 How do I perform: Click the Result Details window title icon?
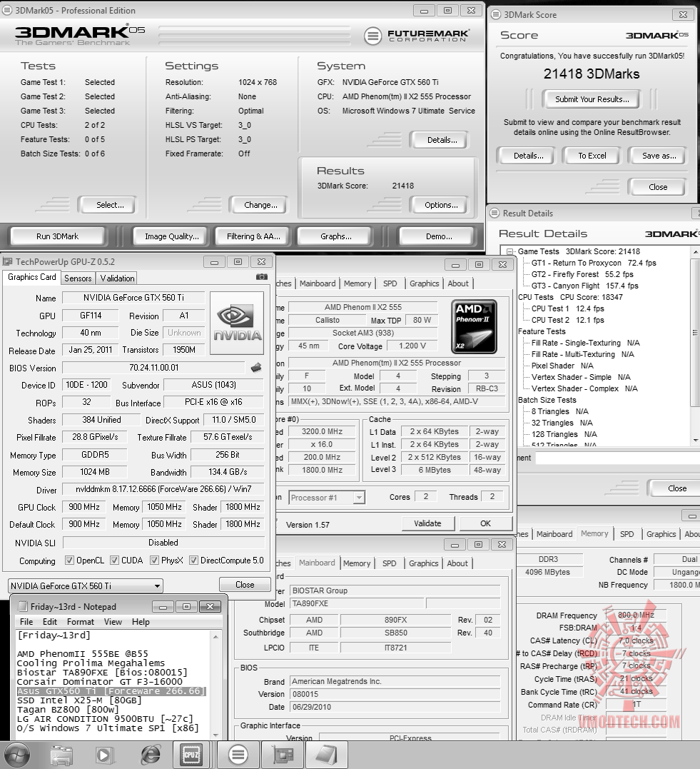click(494, 213)
